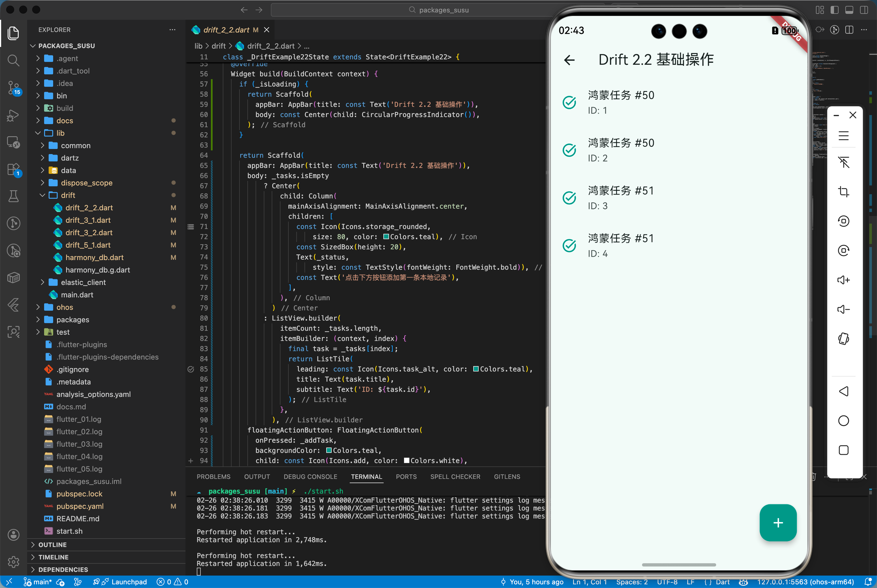The width and height of the screenshot is (877, 588).
Task: Click the teal Colors.teal swatch on line 72
Action: (386, 237)
